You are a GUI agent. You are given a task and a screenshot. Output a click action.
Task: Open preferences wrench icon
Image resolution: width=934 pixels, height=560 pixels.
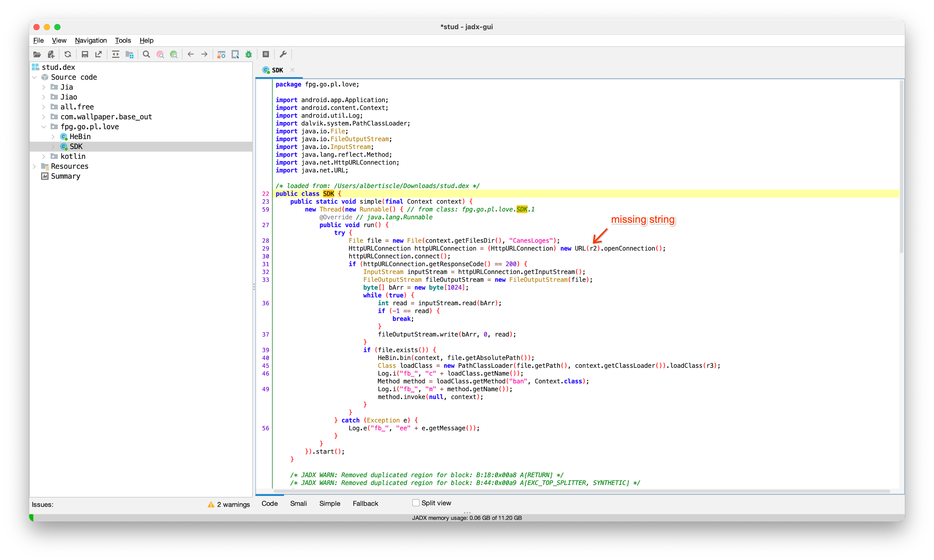click(x=283, y=54)
